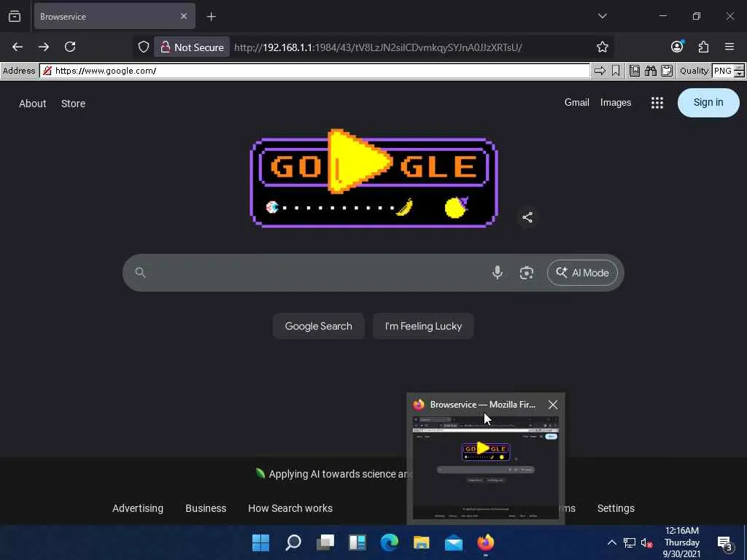Open the Firefox hamburger menu
This screenshot has height=560, width=747.
[729, 47]
